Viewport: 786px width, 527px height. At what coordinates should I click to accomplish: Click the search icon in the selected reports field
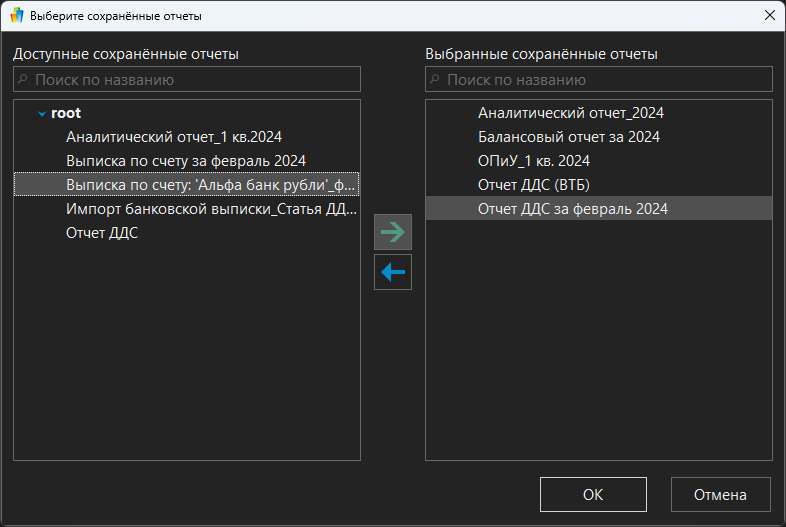(x=436, y=79)
